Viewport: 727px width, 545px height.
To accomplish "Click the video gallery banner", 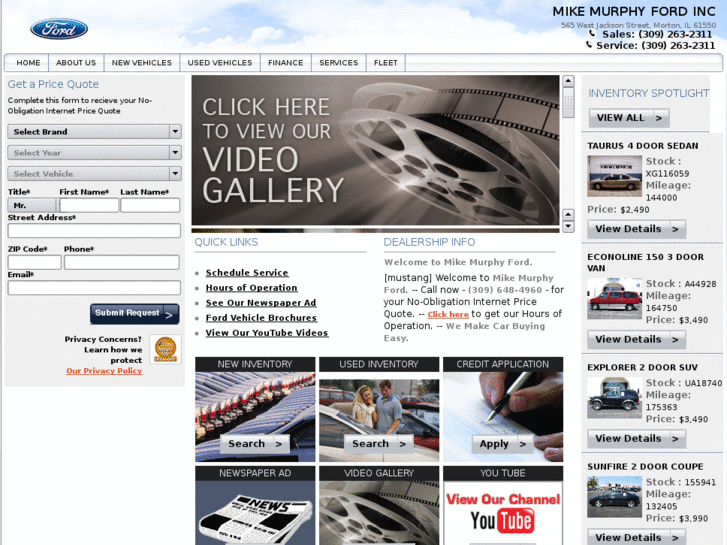I will (x=376, y=150).
